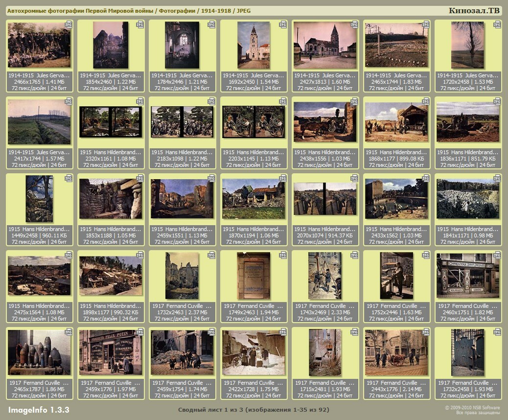Image resolution: width=508 pixels, height=420 pixels.
Task: Click the 'Сводный лист 1 из 3' page indicator
Action: [254, 410]
